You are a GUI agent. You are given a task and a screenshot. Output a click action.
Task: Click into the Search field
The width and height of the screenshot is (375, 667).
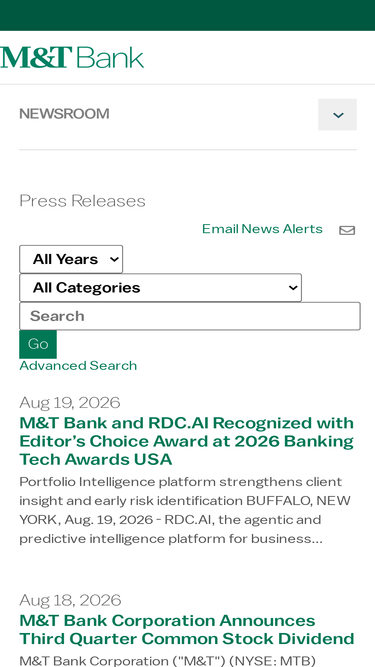coord(190,316)
